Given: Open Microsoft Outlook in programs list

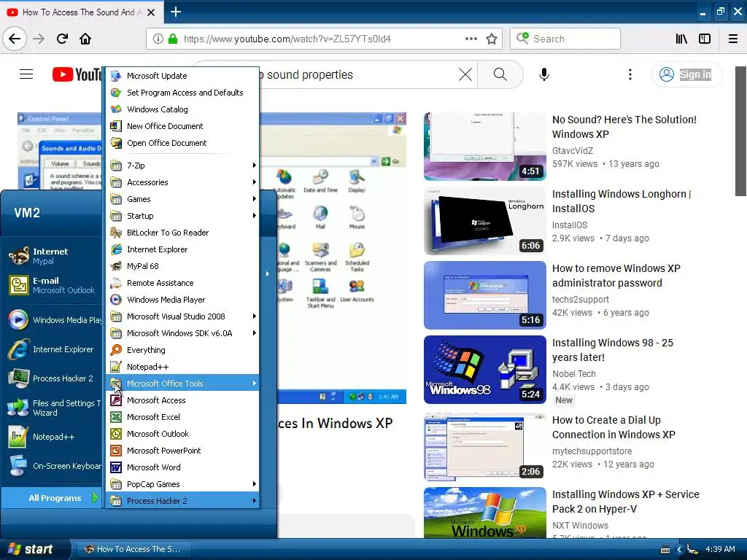Looking at the screenshot, I should coord(182,433).
